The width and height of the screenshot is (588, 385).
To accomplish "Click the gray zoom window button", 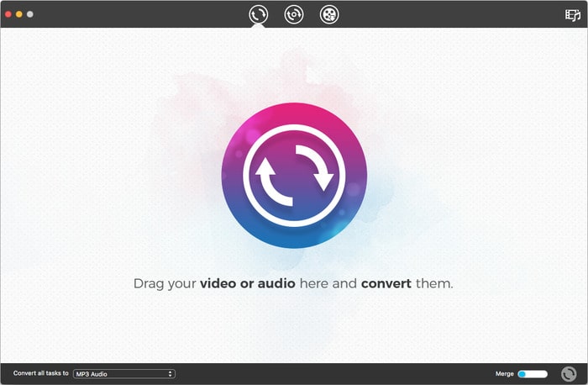I will pos(30,14).
